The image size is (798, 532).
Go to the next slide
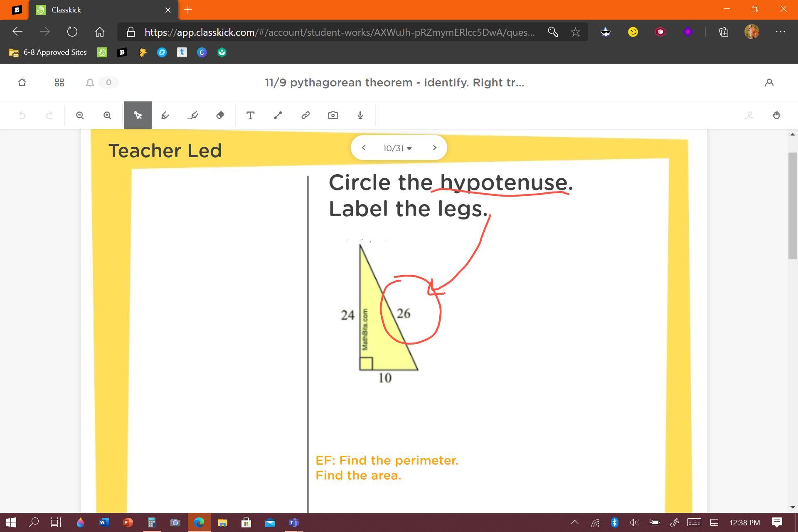tap(434, 148)
